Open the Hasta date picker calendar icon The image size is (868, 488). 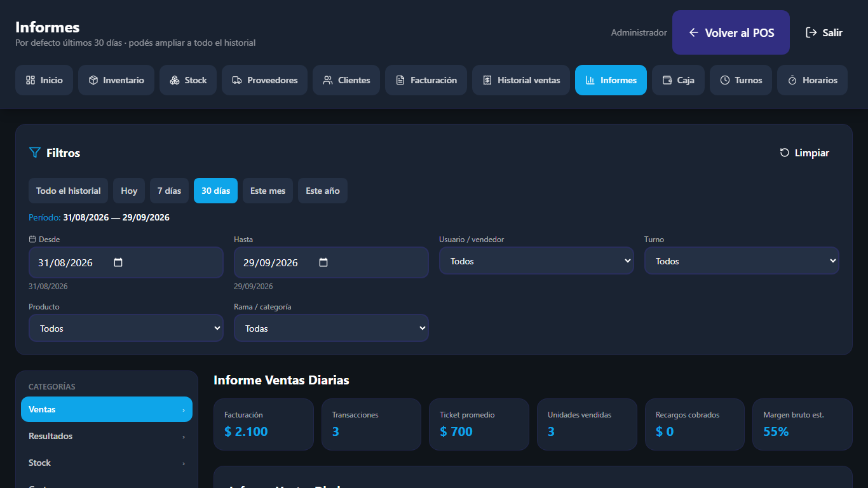[323, 262]
